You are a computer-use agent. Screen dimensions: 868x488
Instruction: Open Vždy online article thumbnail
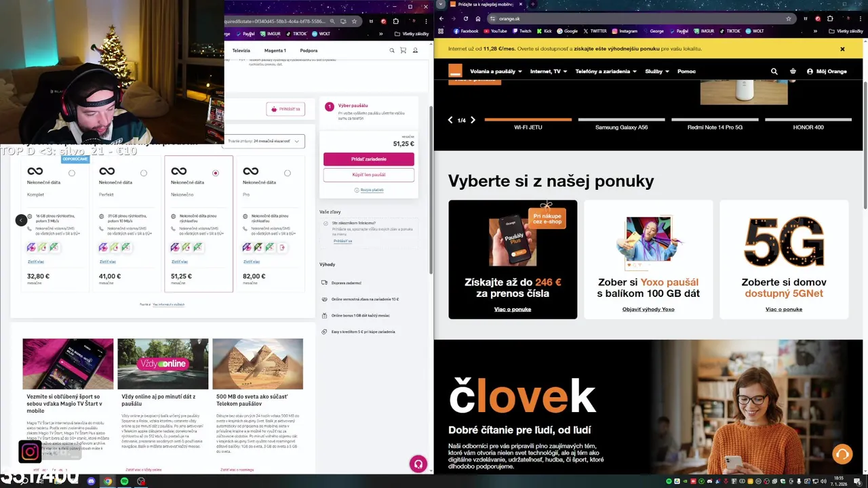(163, 364)
